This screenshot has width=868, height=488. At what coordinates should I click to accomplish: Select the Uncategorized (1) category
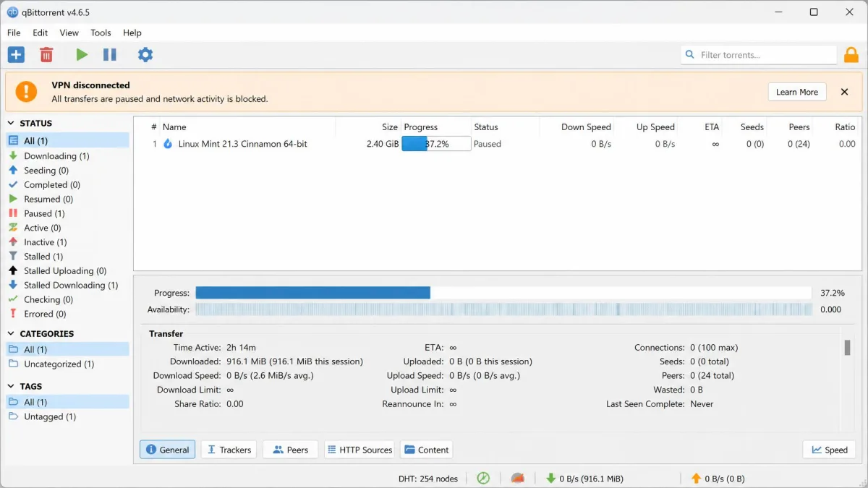pos(68,364)
